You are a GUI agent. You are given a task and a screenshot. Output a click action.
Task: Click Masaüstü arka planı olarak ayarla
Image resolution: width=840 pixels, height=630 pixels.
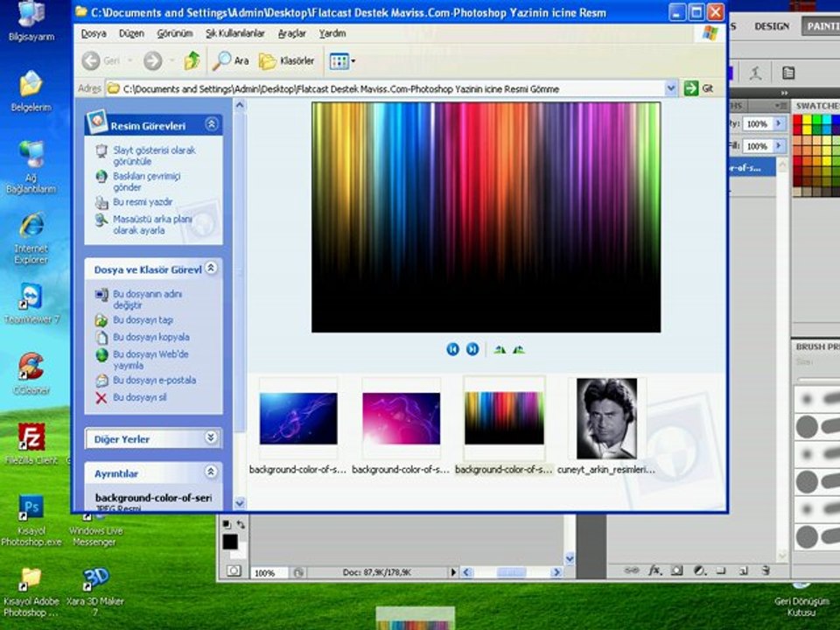point(152,225)
